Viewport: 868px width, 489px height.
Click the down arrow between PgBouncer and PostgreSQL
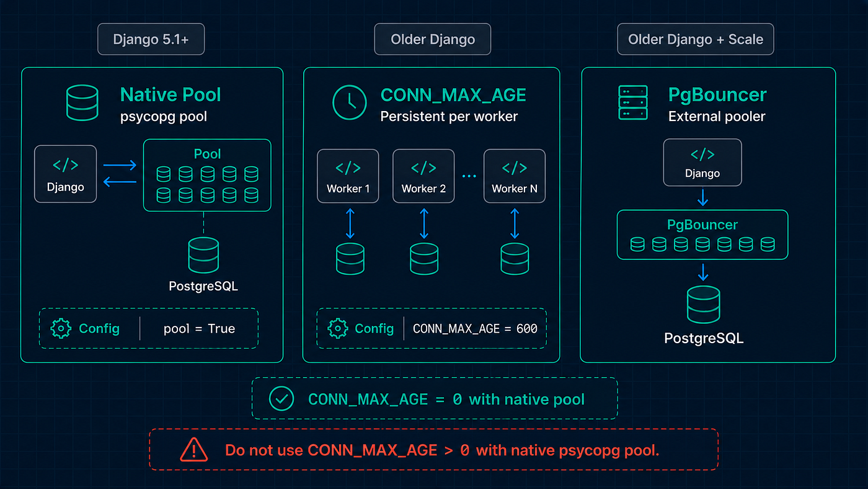click(x=702, y=272)
